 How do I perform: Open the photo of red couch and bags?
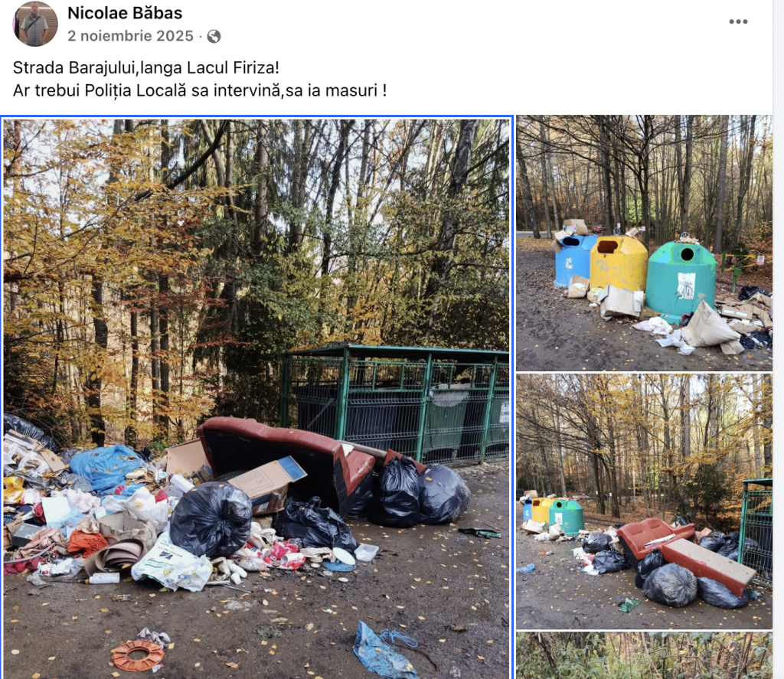[x=644, y=501]
